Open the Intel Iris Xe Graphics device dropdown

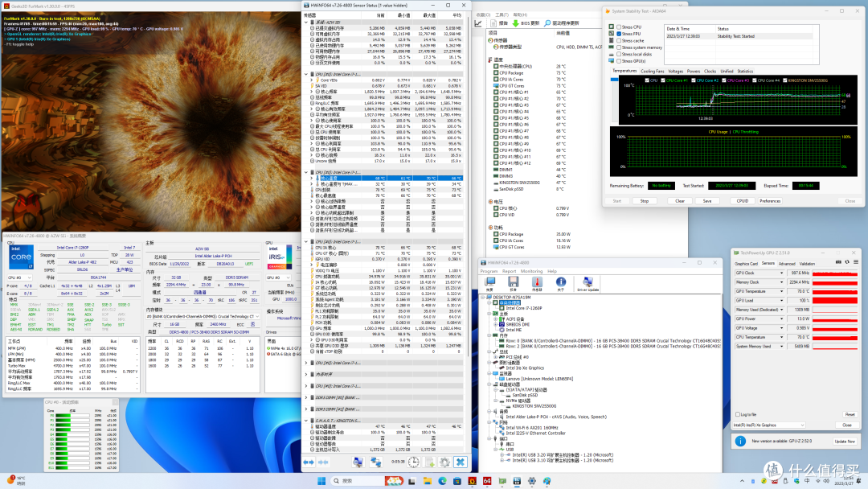point(768,425)
